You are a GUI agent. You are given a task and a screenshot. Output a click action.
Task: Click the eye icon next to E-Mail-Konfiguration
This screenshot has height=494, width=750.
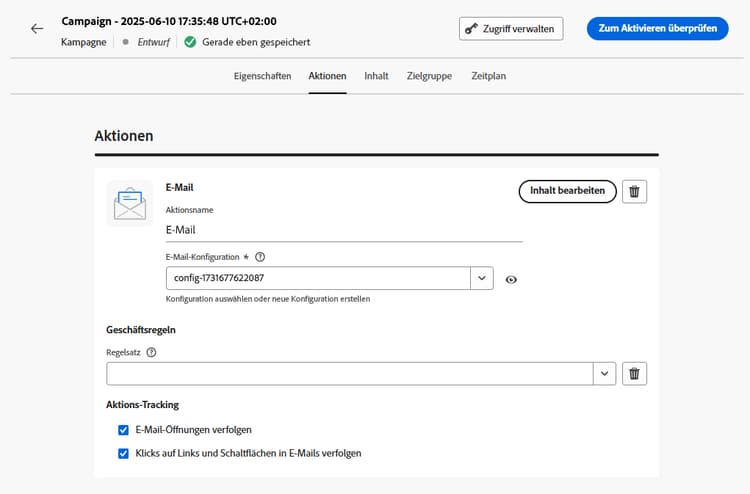click(x=511, y=279)
